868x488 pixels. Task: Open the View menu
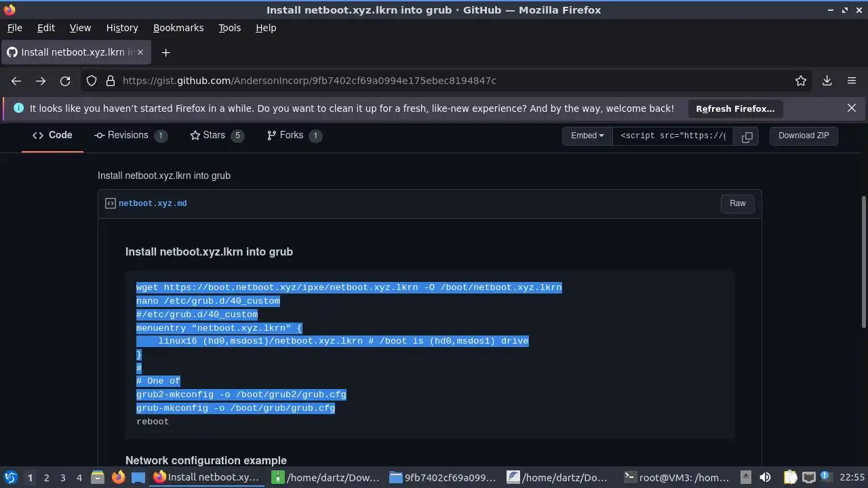80,28
